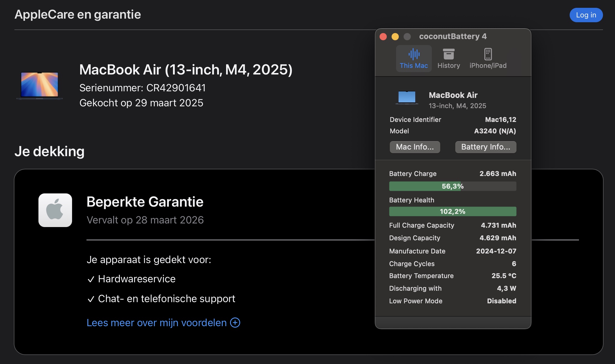Switch to the History tab

(449, 59)
